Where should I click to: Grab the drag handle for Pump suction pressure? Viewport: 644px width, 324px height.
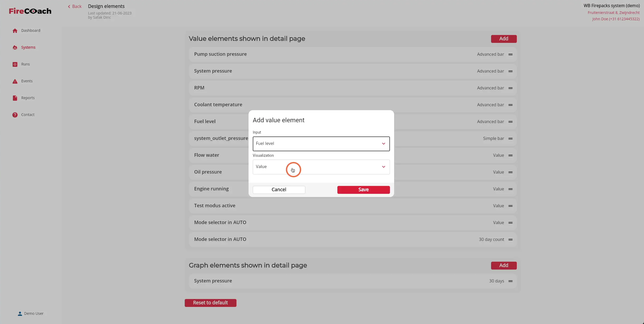point(511,54)
